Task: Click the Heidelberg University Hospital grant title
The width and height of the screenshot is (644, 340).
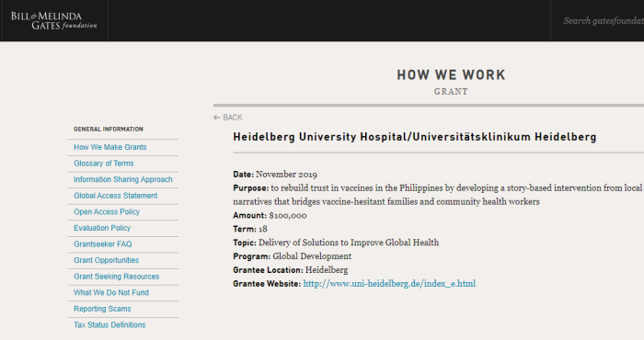Action: coord(414,137)
